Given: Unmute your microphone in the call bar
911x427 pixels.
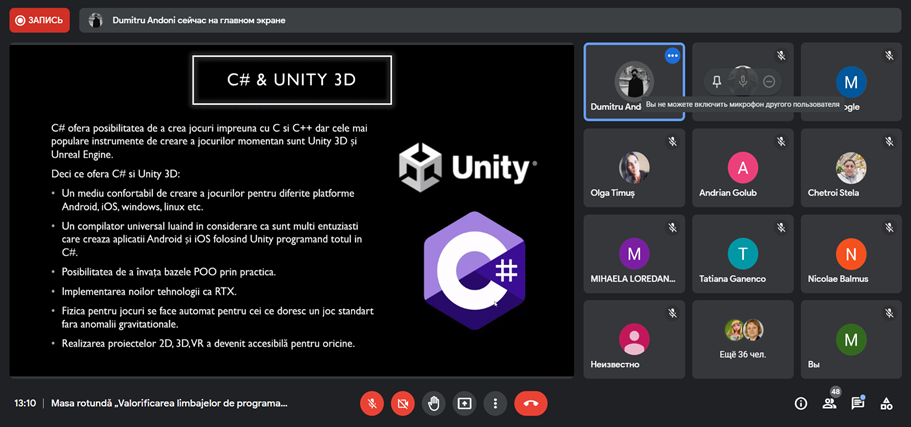Looking at the screenshot, I should 371,403.
